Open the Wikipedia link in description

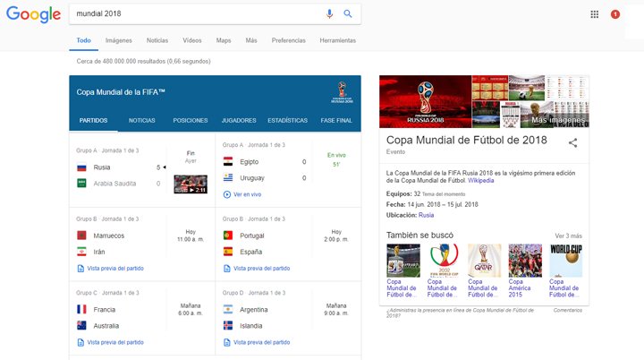coord(481,181)
